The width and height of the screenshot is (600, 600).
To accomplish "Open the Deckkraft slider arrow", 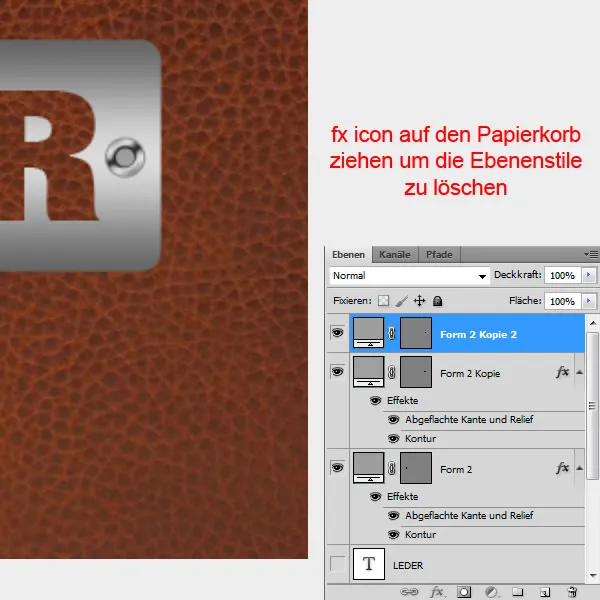I will coord(587,275).
